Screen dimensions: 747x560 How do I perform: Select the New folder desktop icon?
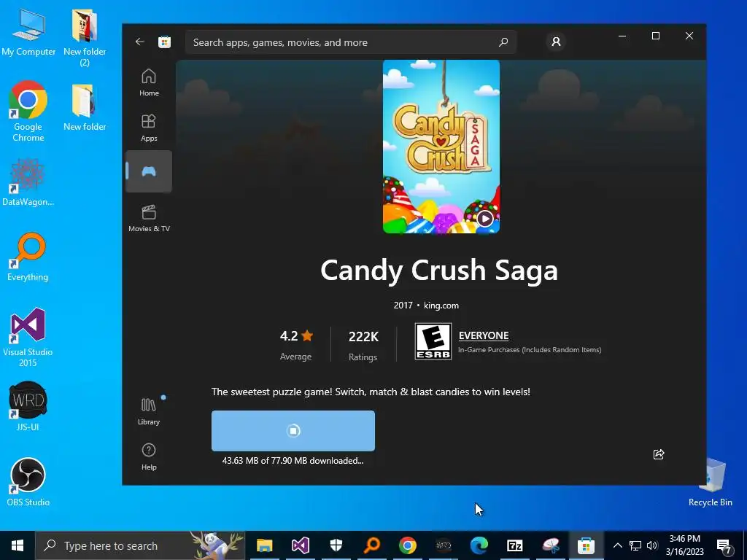coord(85,108)
